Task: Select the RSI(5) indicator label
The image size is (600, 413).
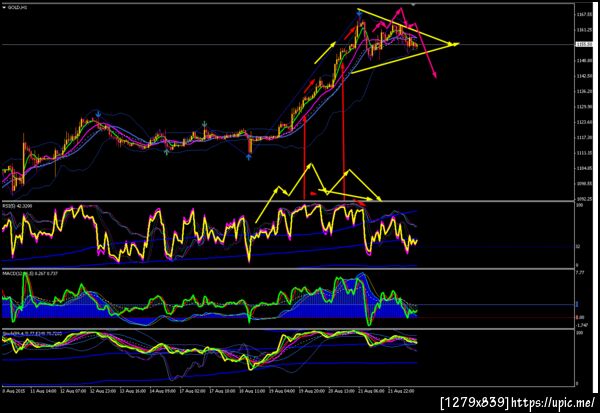Action: [x=18, y=206]
